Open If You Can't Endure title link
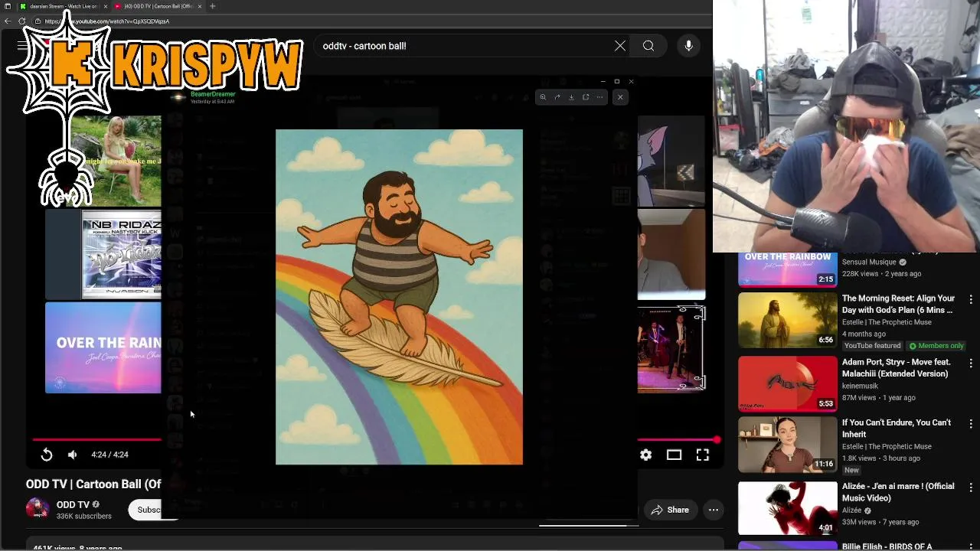Image resolution: width=980 pixels, height=551 pixels. [897, 429]
